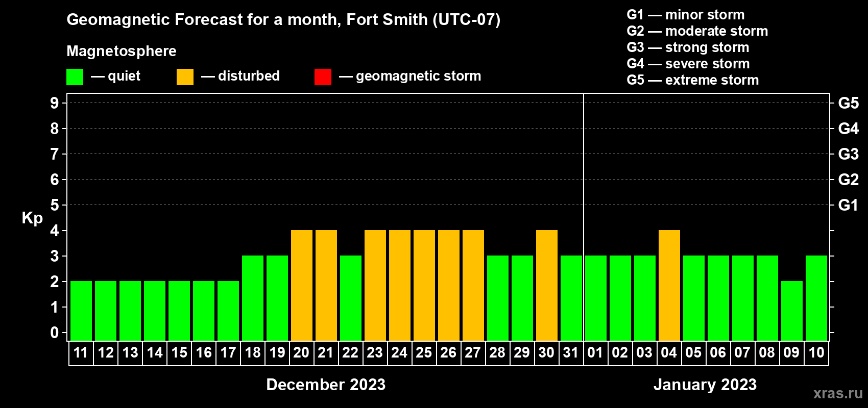The width and height of the screenshot is (868, 408).
Task: Click the Kp value 5 on the axis
Action: click(54, 205)
